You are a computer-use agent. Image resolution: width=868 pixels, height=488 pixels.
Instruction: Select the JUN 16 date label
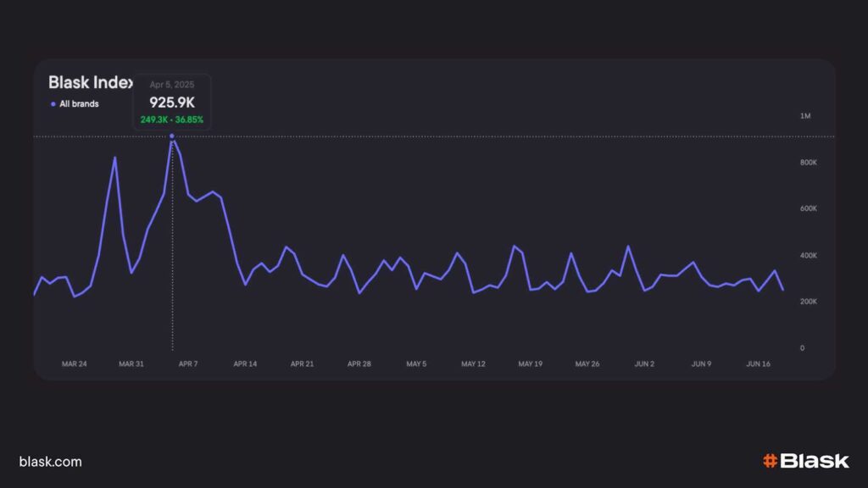coord(758,363)
